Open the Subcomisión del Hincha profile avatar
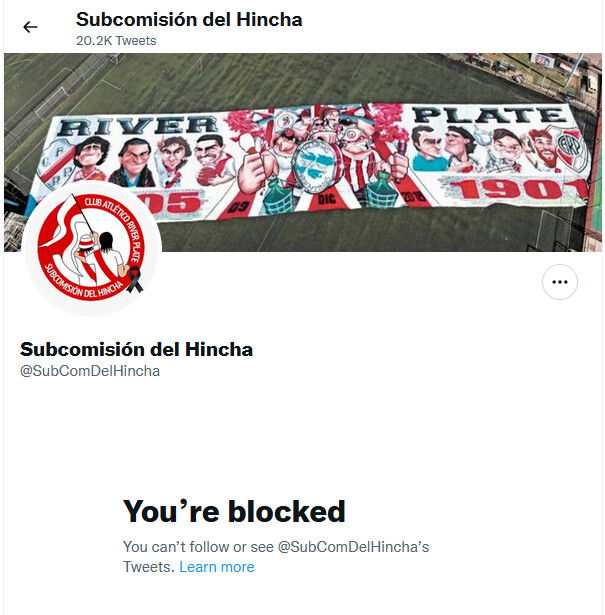The image size is (605, 615). (92, 248)
